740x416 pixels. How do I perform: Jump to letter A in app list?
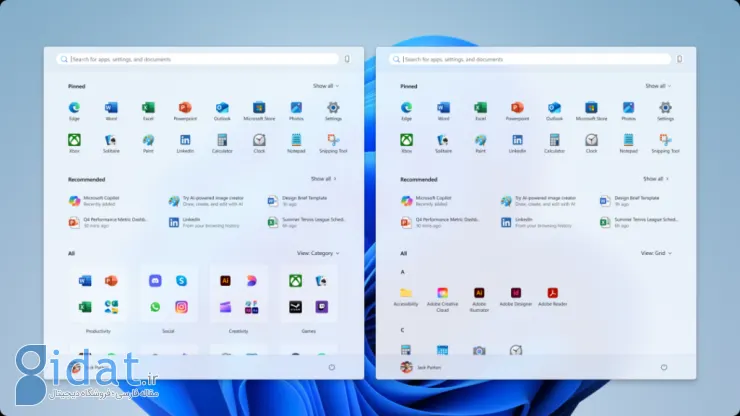(x=402, y=271)
